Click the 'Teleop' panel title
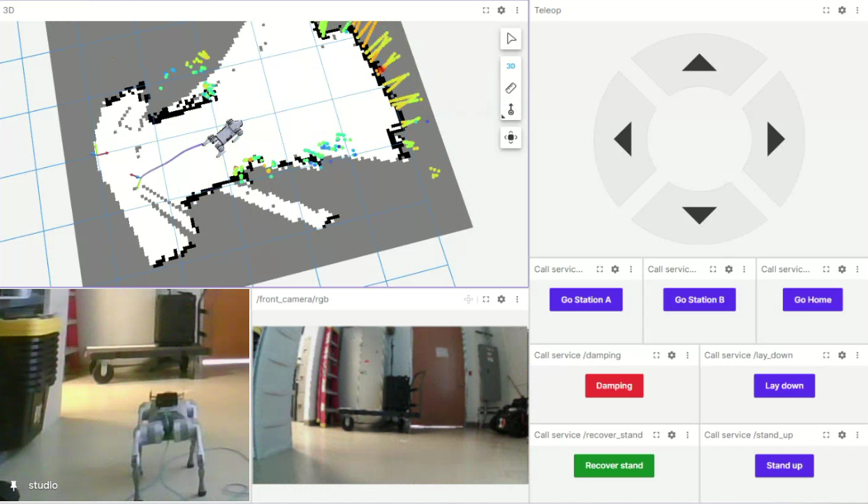 pos(547,10)
